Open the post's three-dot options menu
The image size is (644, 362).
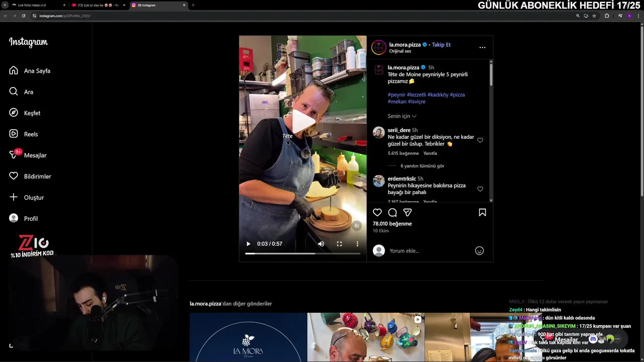[x=482, y=47]
